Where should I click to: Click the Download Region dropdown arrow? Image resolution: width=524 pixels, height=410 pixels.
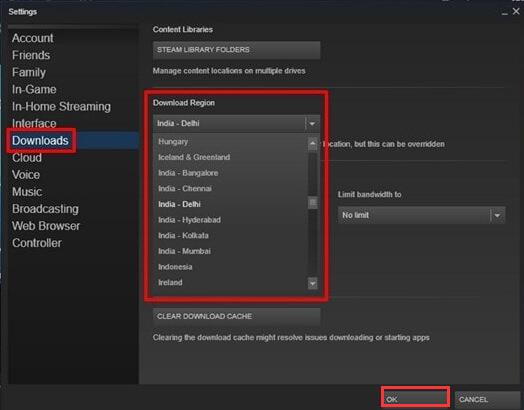tap(312, 124)
